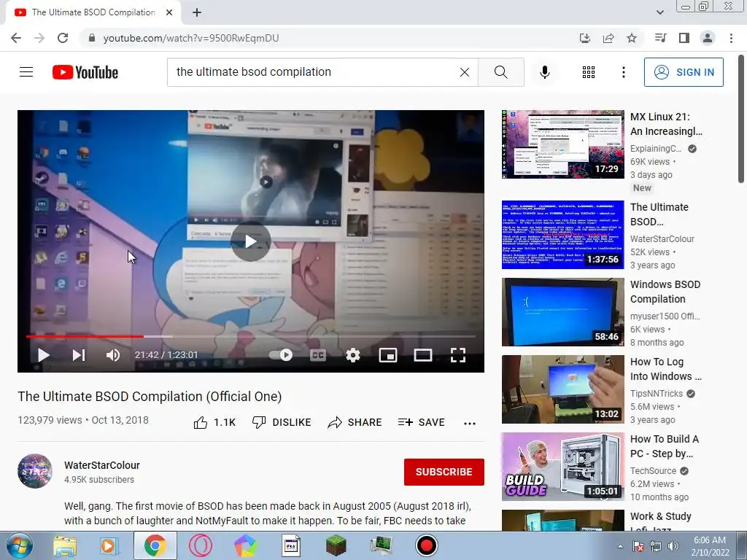This screenshot has height=560, width=747.
Task: Select The Ultimate BSOD Compilation tab
Action: (x=93, y=12)
